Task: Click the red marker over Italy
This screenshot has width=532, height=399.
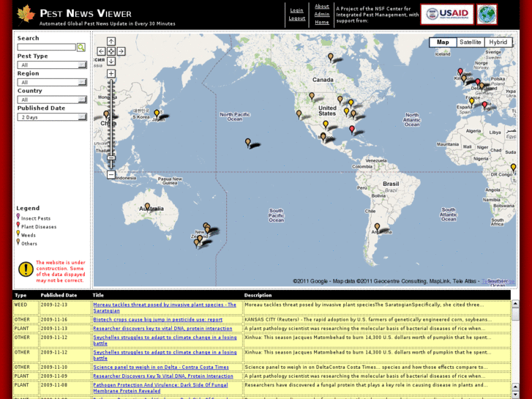Action: 484,105
